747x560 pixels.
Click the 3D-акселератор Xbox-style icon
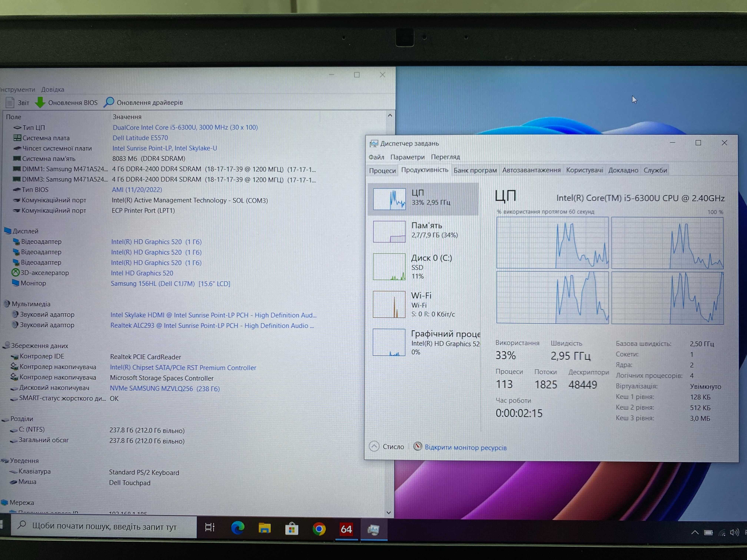click(x=16, y=272)
